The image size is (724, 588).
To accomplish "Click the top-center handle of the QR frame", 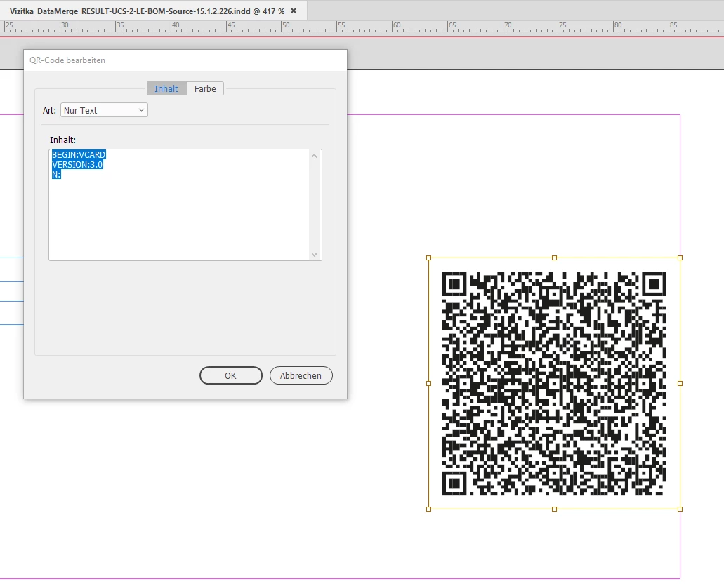I will pyautogui.click(x=555, y=258).
